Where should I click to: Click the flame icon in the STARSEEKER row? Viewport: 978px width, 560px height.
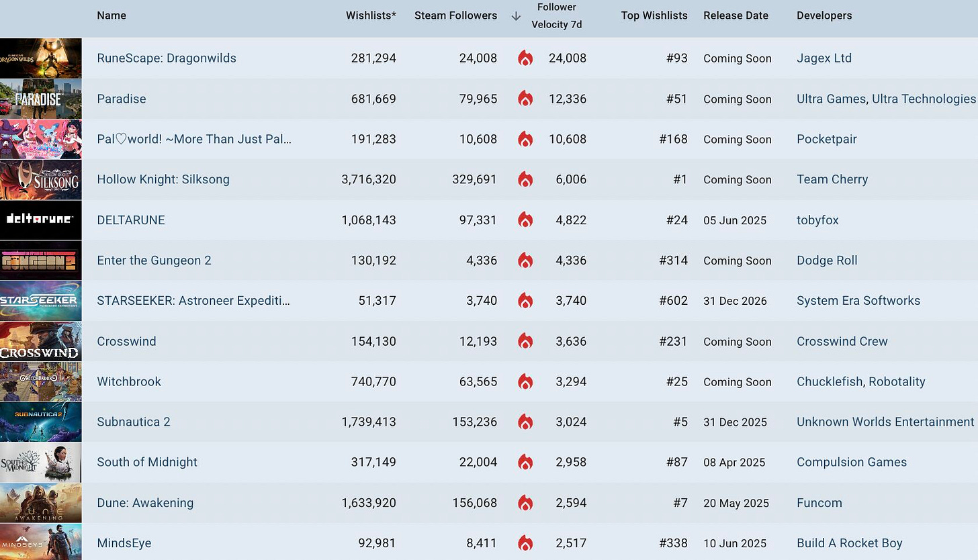(525, 301)
